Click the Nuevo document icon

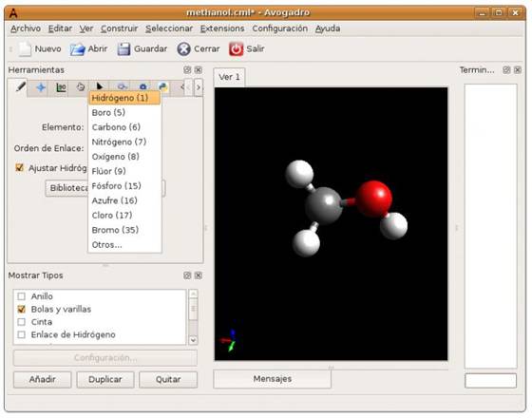click(x=25, y=49)
